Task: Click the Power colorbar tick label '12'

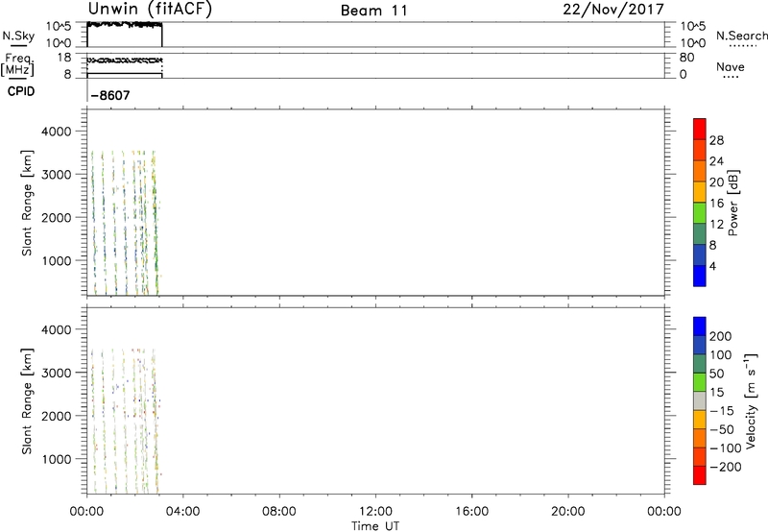Action: tap(716, 225)
